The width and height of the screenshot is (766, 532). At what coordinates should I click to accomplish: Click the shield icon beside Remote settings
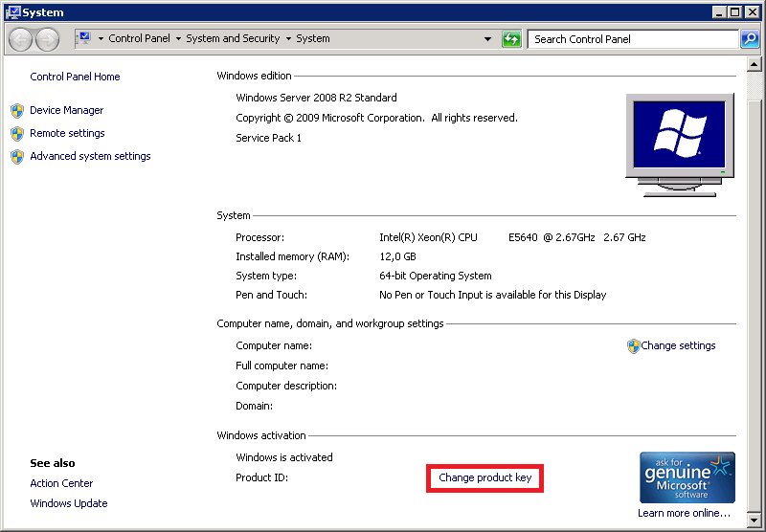[x=17, y=134]
